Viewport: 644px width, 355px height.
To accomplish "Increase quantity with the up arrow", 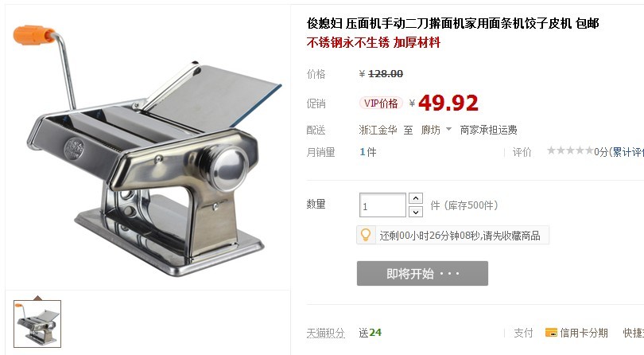I will click(x=416, y=199).
